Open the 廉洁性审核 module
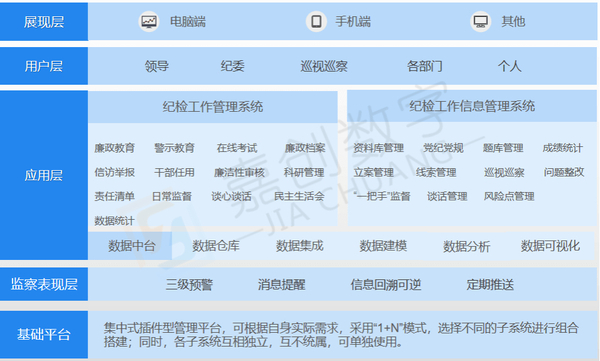 [x=239, y=173]
